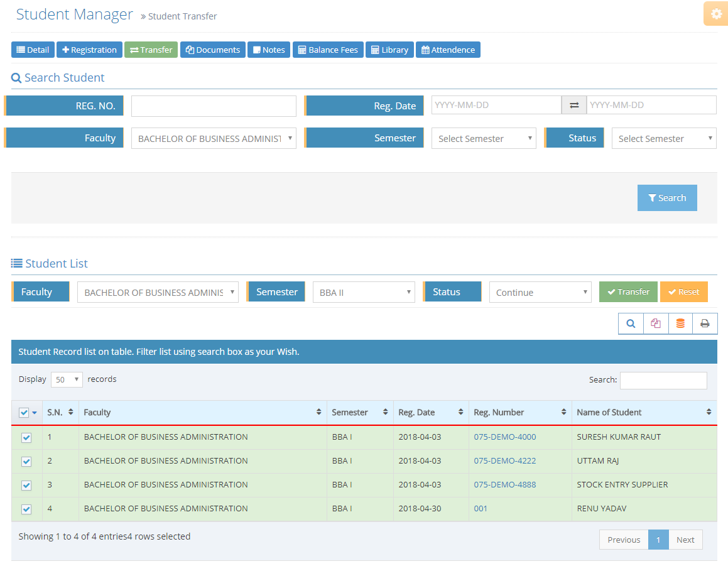The height and width of the screenshot is (576, 728).
Task: Click the orange Reset button
Action: click(683, 292)
